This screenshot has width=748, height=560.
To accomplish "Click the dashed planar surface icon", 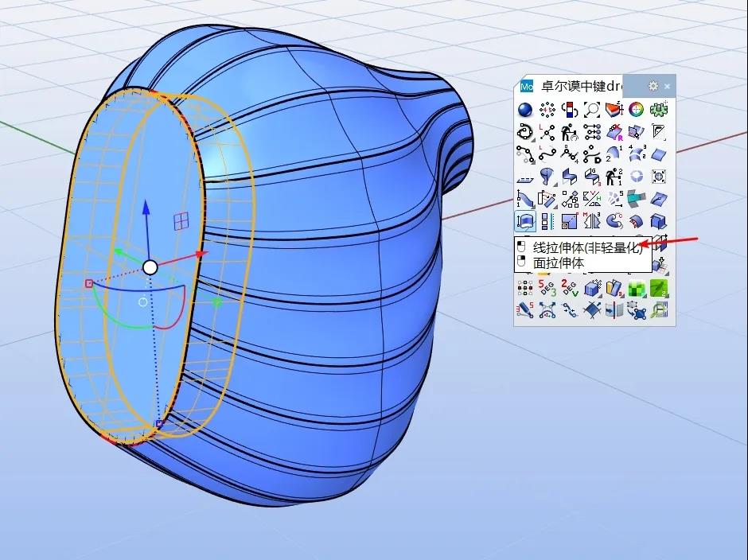I will pos(524,177).
